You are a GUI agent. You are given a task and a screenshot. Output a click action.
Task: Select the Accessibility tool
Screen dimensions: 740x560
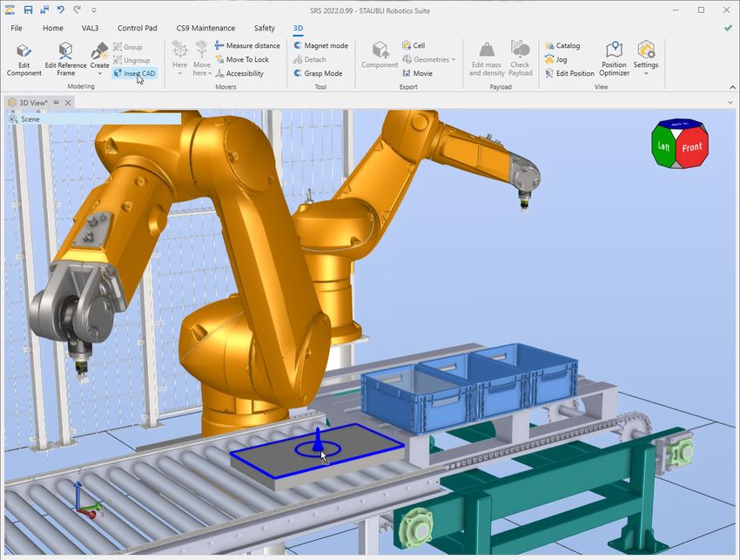[x=239, y=73]
